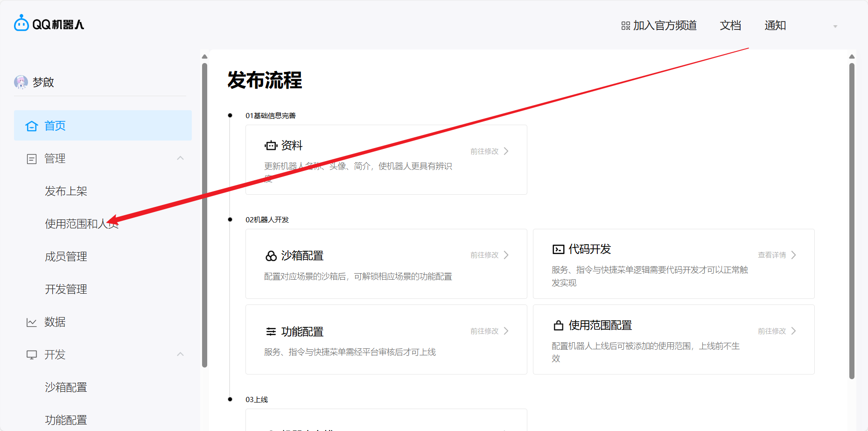The image size is (868, 431).
Task: Open 成员管理 in the sidebar
Action: 66,257
